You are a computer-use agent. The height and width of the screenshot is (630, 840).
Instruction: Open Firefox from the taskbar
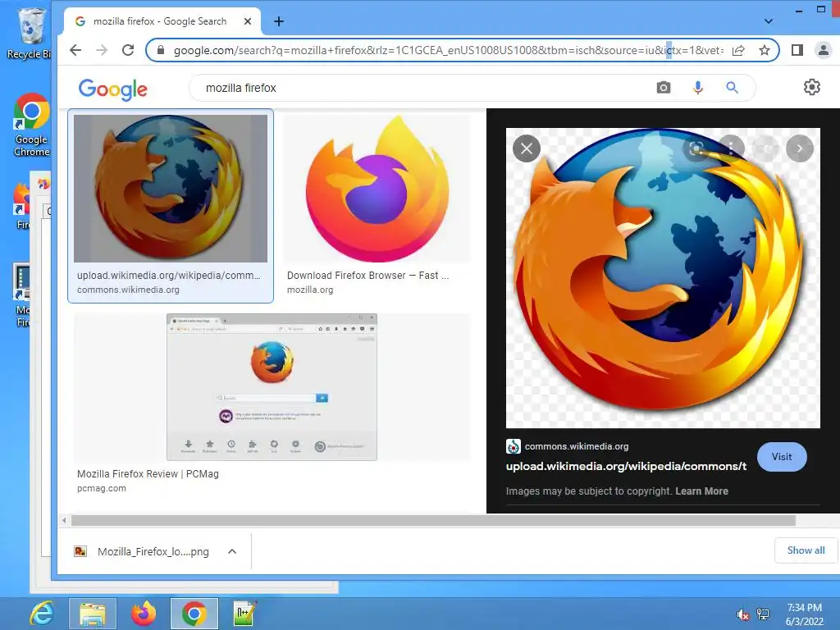[143, 614]
